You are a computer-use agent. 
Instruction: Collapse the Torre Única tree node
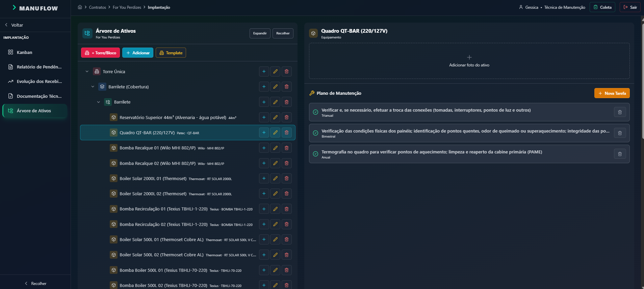point(87,71)
